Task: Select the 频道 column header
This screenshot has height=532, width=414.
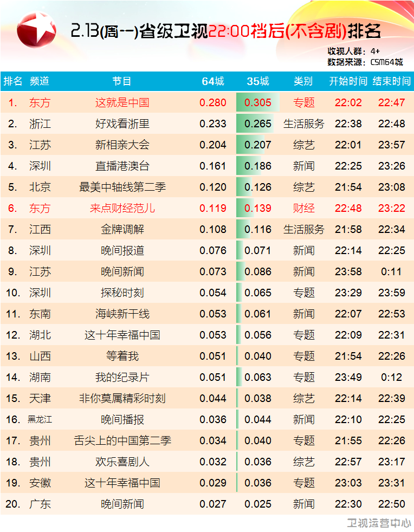Action: [x=40, y=81]
